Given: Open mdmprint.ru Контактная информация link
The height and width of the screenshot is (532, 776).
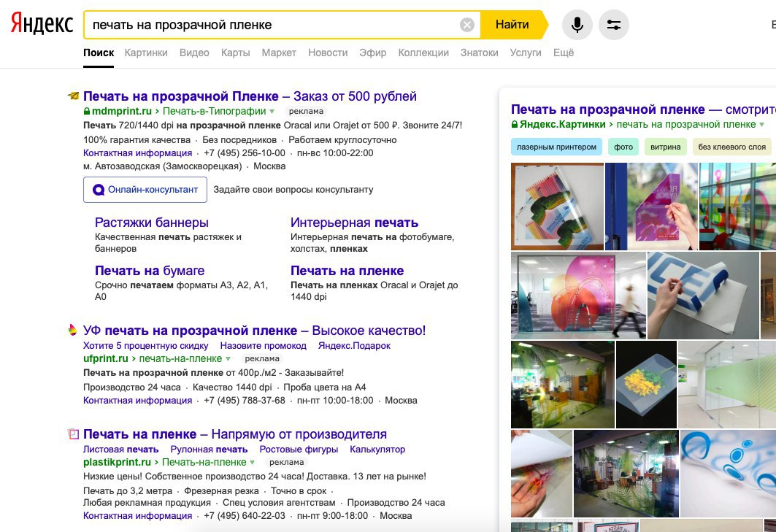Looking at the screenshot, I should pos(137,153).
